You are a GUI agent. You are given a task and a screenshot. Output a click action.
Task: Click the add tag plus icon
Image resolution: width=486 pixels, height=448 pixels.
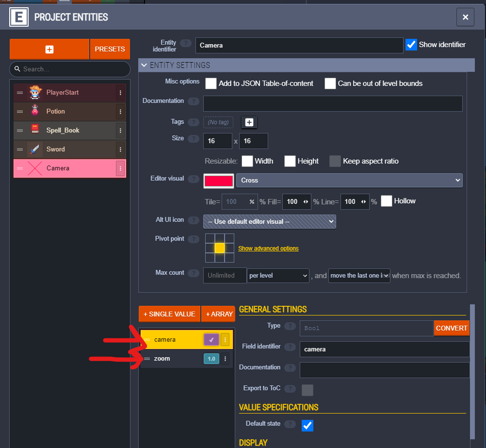(x=249, y=122)
